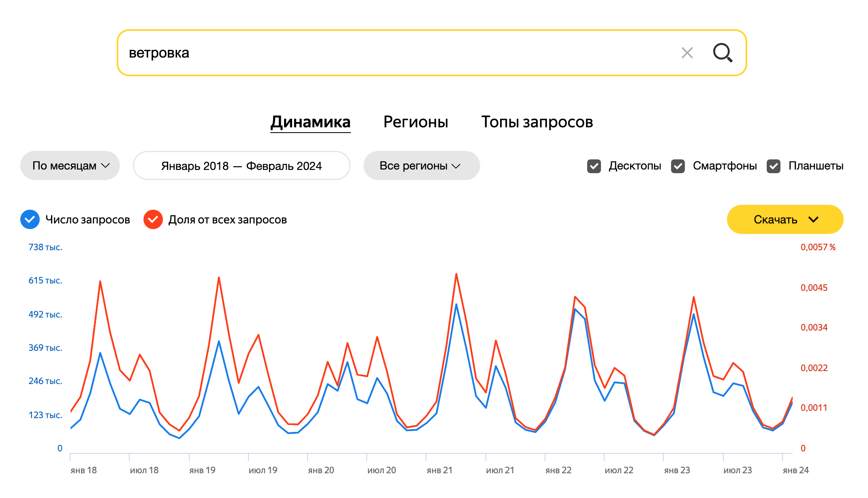Click the 0,0045 right axis label

click(x=814, y=288)
